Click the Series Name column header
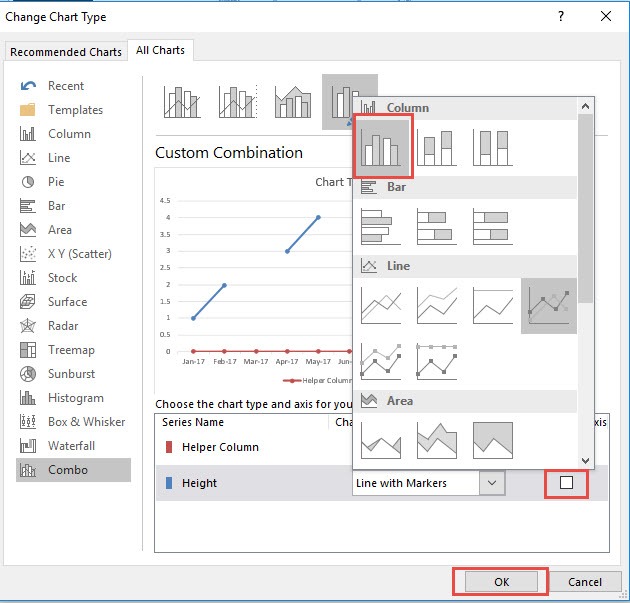Screen dimensions: 630x603 (x=193, y=422)
